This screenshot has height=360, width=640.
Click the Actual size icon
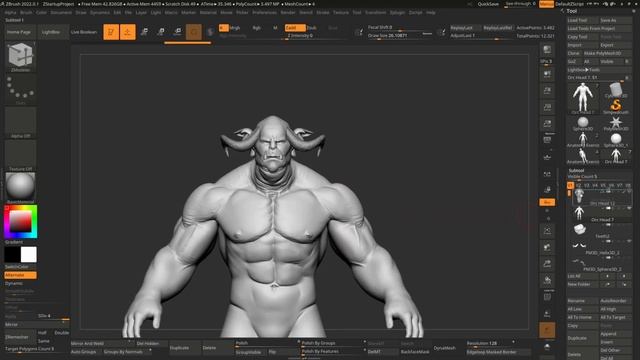pyautogui.click(x=547, y=107)
